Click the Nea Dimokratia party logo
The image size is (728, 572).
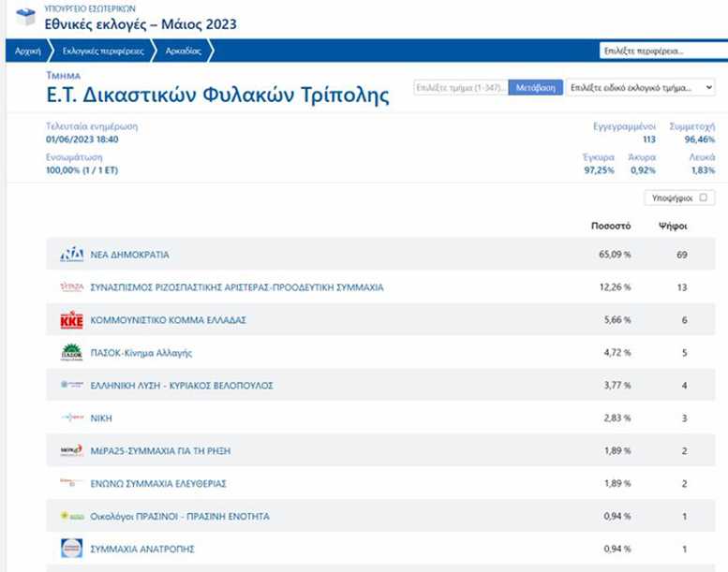click(72, 255)
